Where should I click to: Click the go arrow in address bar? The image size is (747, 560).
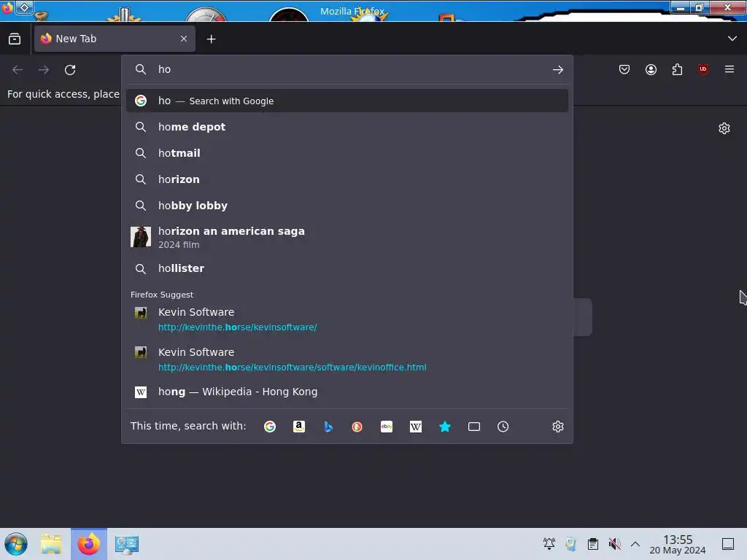tap(558, 70)
